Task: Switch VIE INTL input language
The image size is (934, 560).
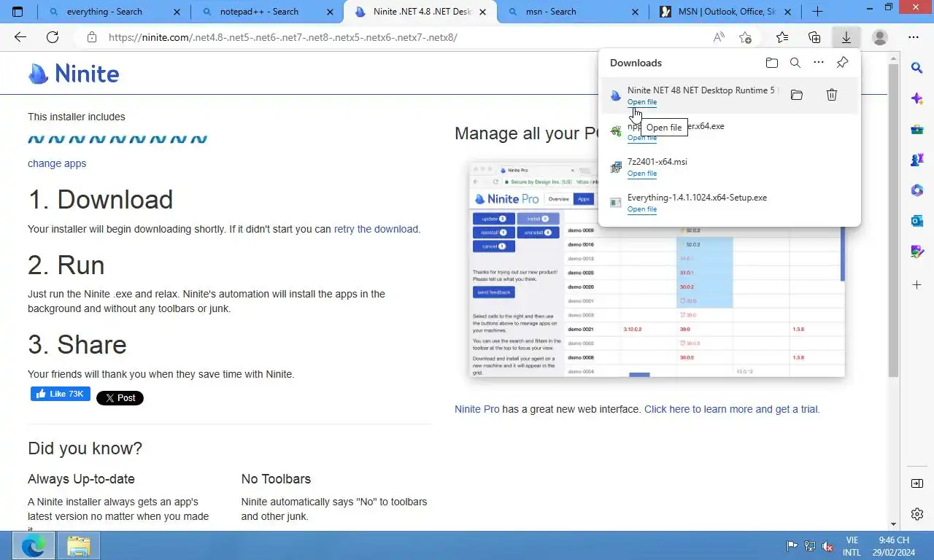Action: click(x=852, y=546)
